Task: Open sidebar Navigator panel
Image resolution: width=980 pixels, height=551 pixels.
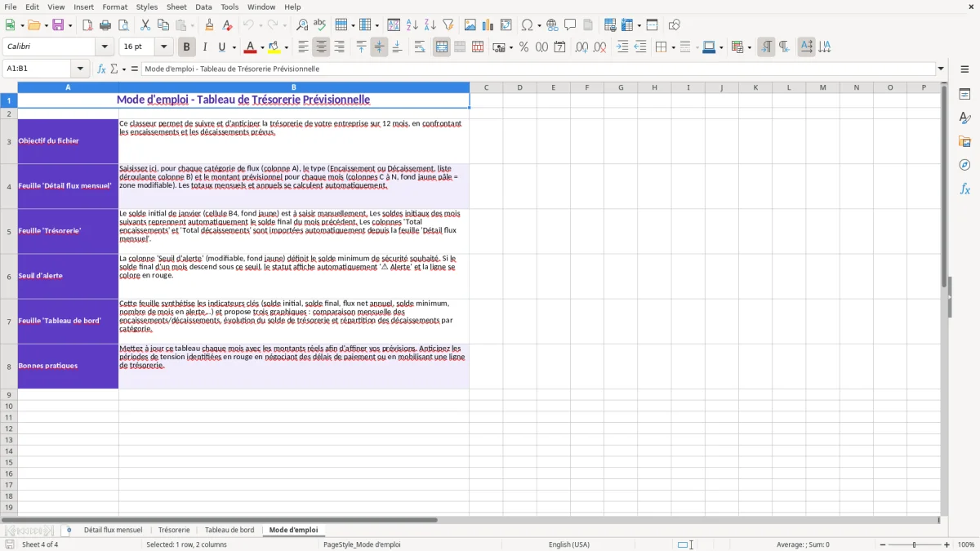Action: 964,166
